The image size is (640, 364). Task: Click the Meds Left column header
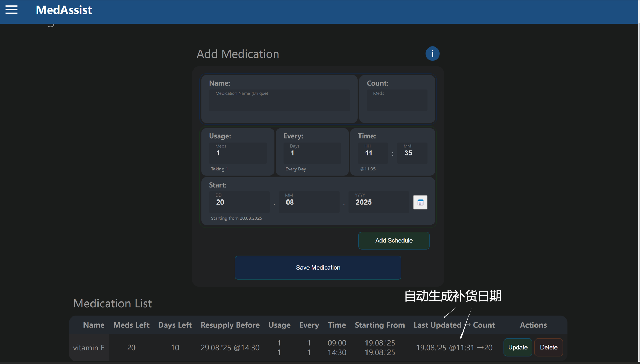131,325
